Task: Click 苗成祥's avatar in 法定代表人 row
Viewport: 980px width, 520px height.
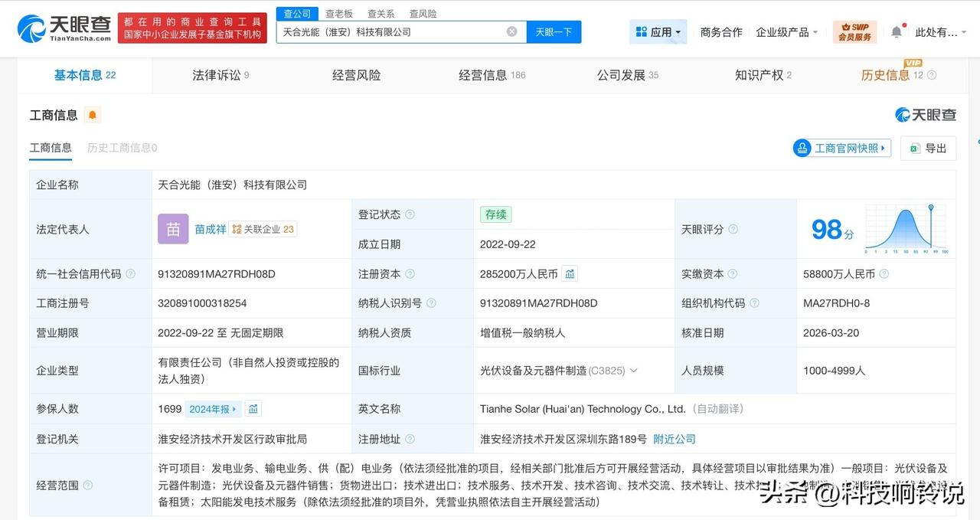Action: [x=172, y=228]
